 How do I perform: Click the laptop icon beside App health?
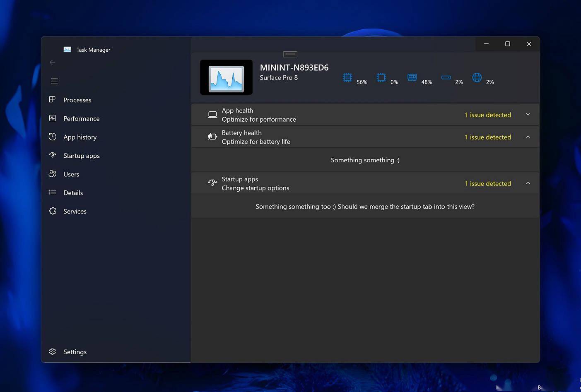212,115
